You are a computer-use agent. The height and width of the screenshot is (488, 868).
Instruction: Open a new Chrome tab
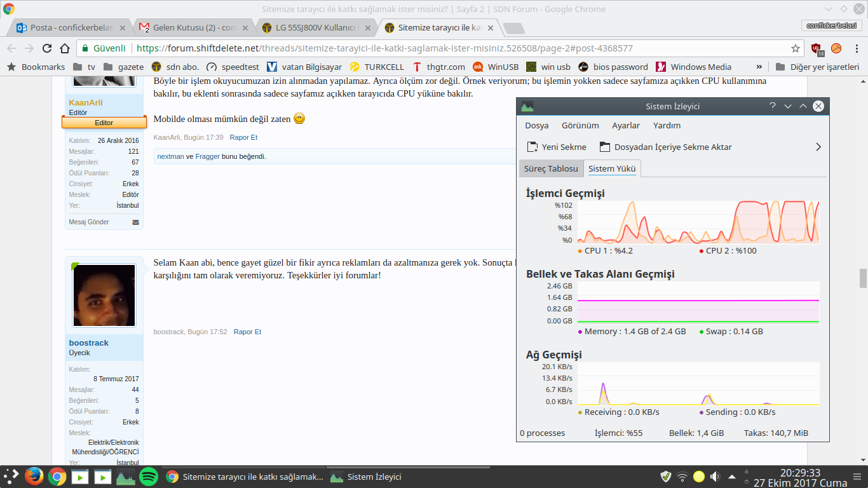(513, 29)
